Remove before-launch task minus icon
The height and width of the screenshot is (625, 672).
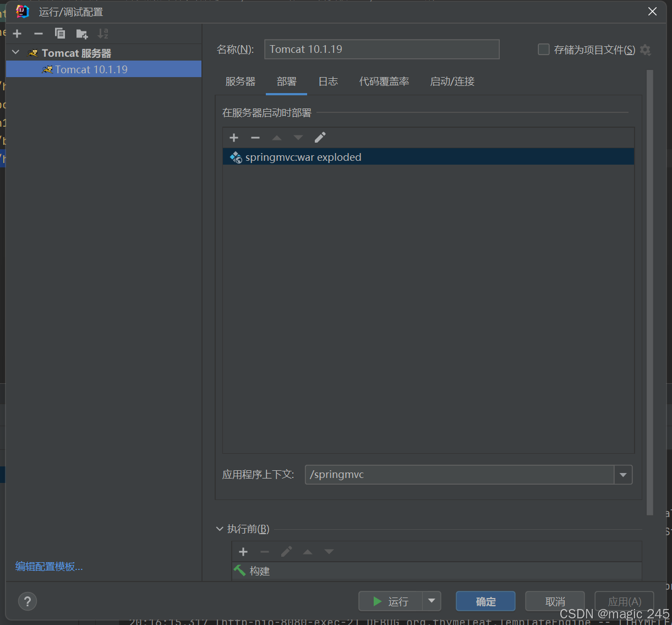(x=265, y=552)
